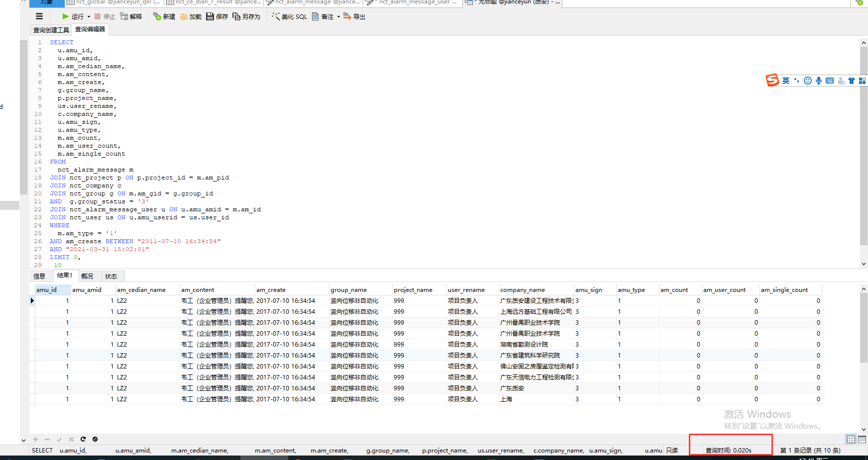
Task: Select the 上海远方基础工程有限公司 cell
Action: 537,311
